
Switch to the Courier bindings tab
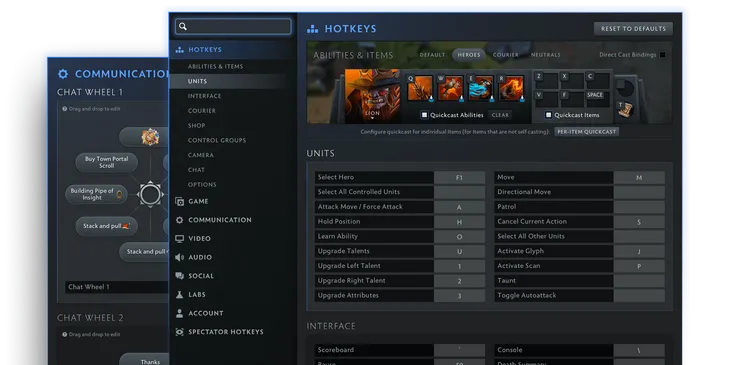[x=506, y=55]
